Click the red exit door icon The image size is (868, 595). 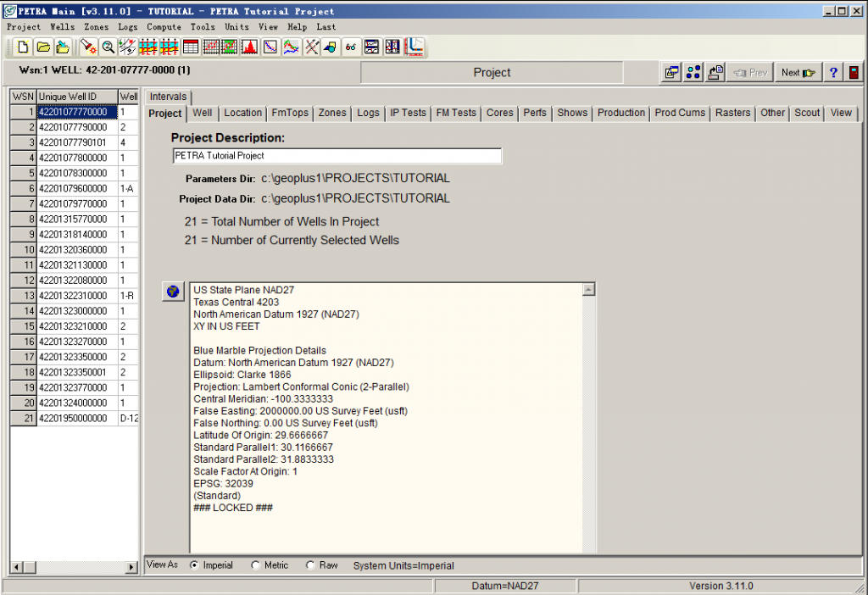854,73
